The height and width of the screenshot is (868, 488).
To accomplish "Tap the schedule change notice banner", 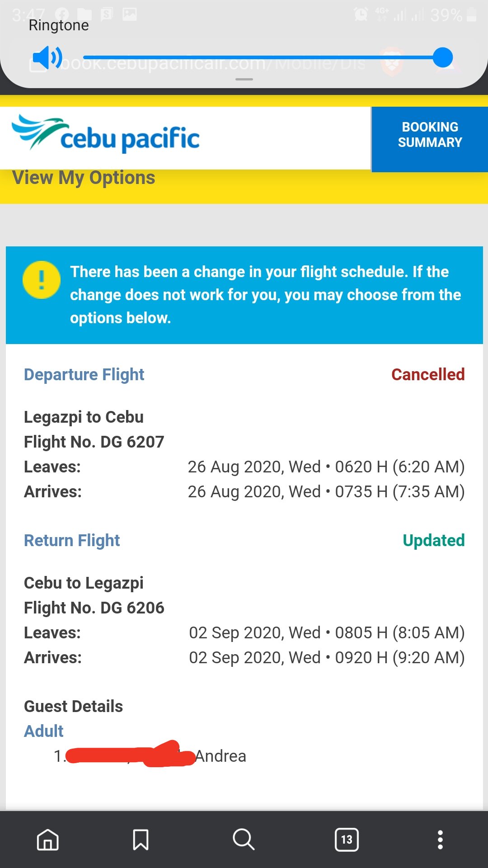I will coord(244,295).
